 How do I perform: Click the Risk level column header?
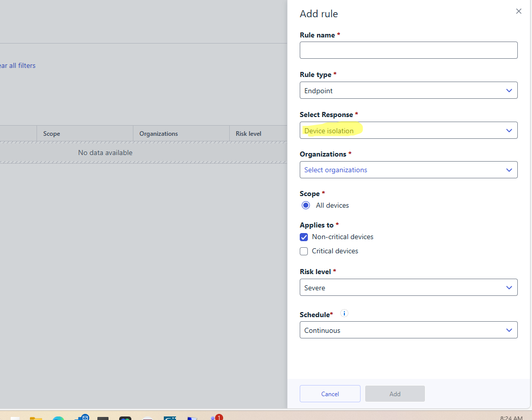pyautogui.click(x=258, y=134)
